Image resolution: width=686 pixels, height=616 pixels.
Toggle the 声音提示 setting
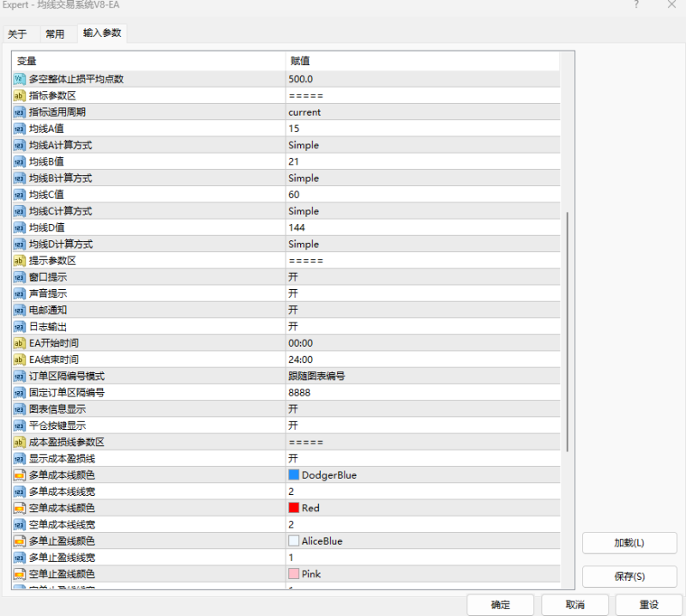click(420, 293)
